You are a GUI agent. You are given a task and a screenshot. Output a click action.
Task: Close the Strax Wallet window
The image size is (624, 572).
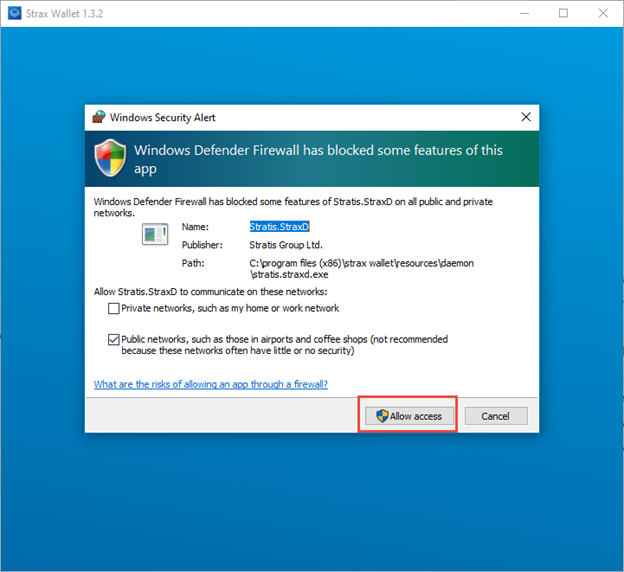[x=603, y=14]
